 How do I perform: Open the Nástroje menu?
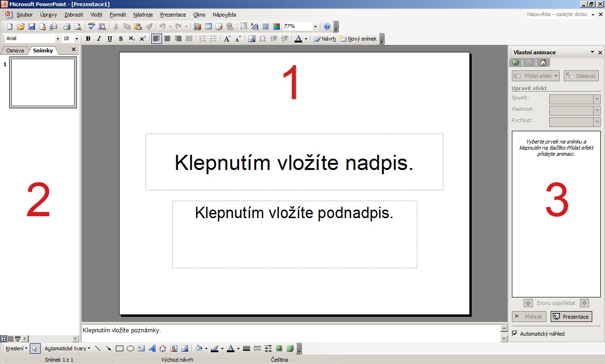143,15
